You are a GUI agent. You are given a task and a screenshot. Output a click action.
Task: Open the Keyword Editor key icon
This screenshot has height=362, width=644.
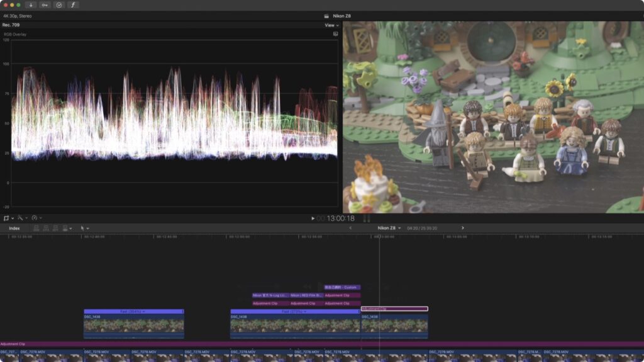[x=45, y=5]
